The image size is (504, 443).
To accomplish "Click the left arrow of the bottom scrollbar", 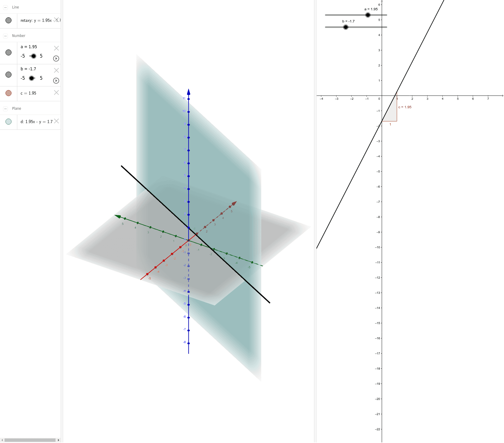I will pos(2,440).
